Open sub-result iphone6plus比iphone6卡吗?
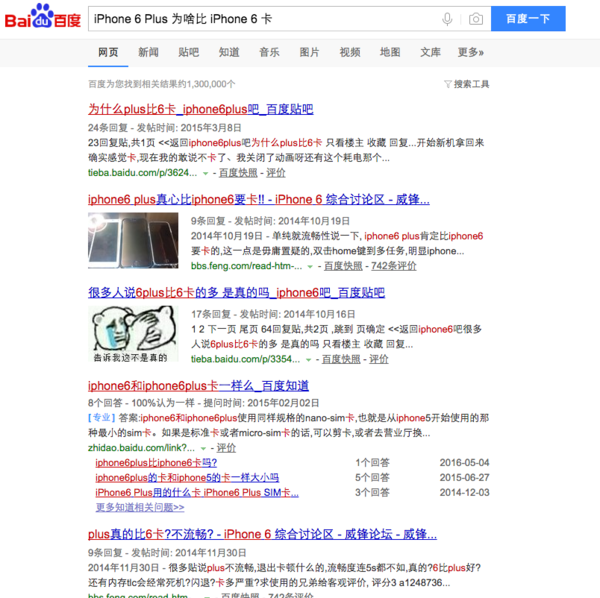The height and width of the screenshot is (598, 600). coord(156,463)
